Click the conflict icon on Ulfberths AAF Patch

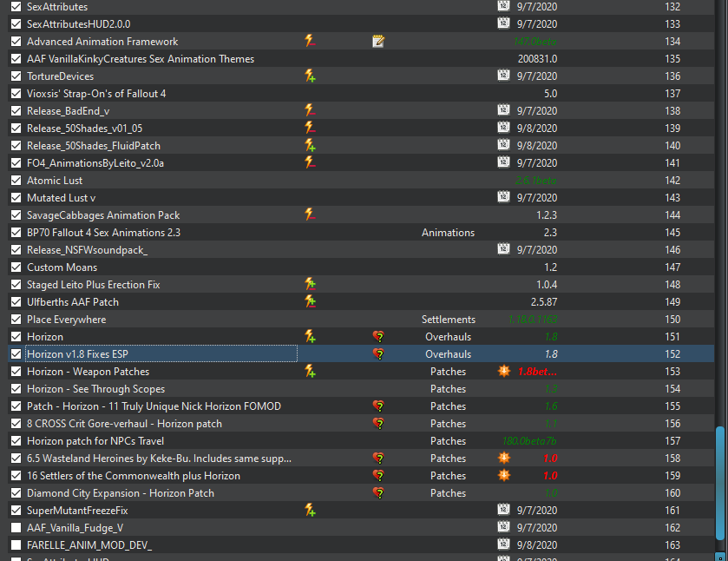[x=310, y=301]
